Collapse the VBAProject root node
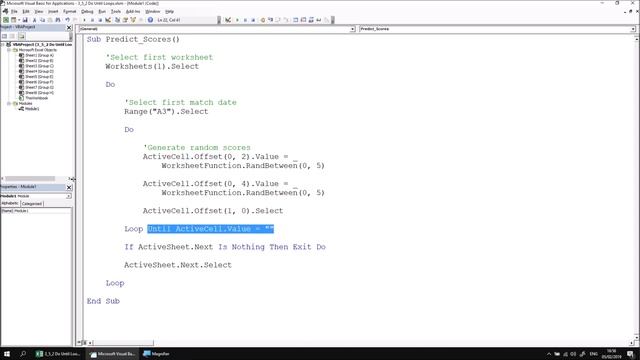 pyautogui.click(x=3, y=44)
